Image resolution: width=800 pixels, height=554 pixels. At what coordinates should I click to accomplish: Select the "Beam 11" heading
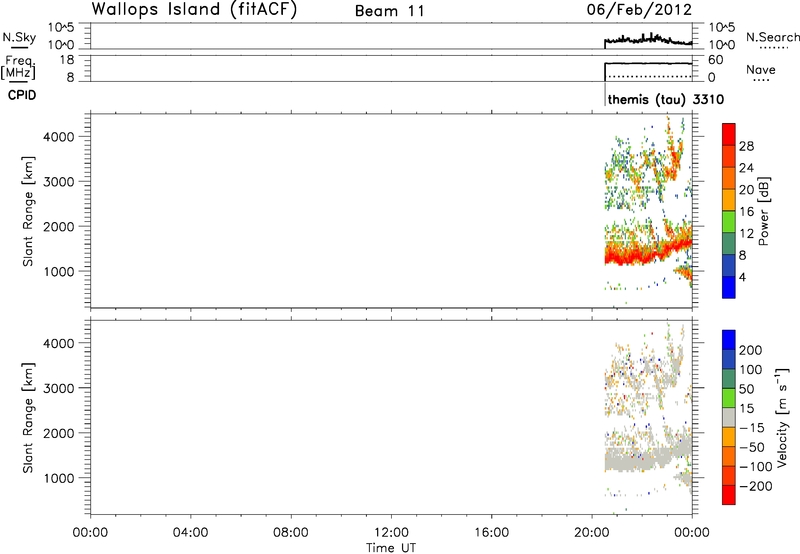pyautogui.click(x=390, y=11)
